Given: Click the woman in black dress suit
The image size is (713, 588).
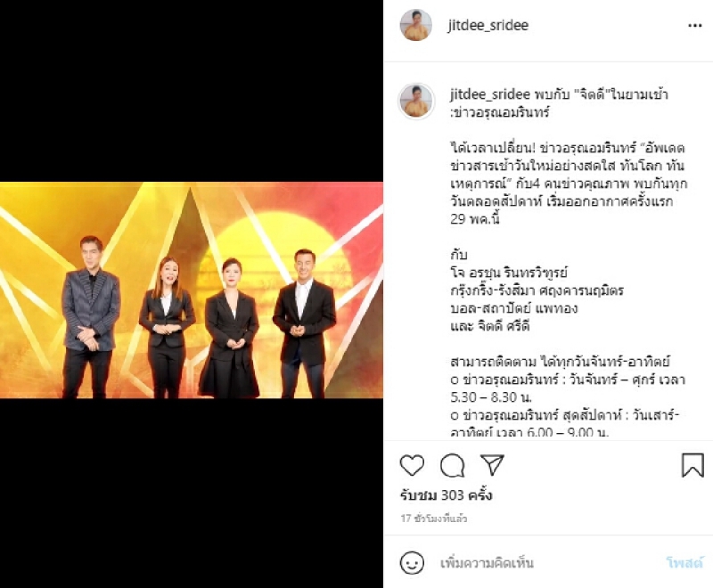Looking at the screenshot, I should click(230, 328).
